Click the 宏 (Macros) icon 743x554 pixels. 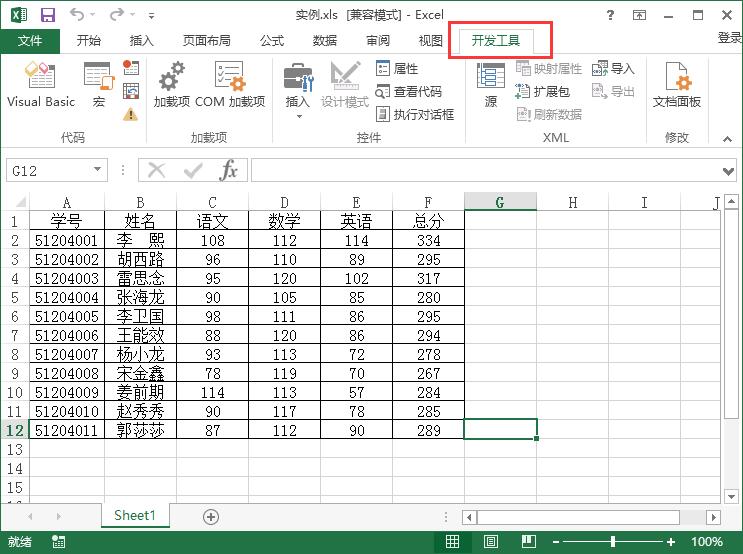pyautogui.click(x=98, y=85)
